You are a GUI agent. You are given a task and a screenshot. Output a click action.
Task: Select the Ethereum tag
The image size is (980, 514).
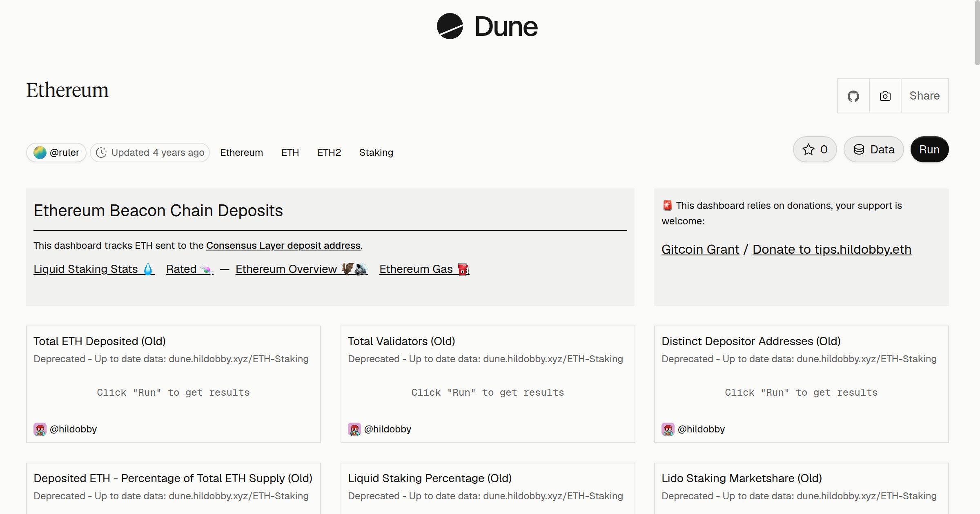[242, 153]
